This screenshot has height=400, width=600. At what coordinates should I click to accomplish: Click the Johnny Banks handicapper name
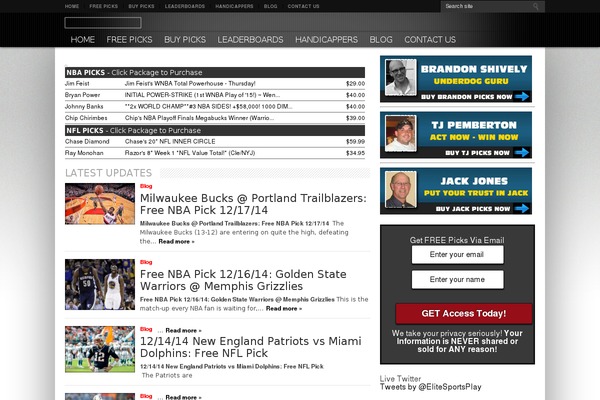(x=84, y=106)
